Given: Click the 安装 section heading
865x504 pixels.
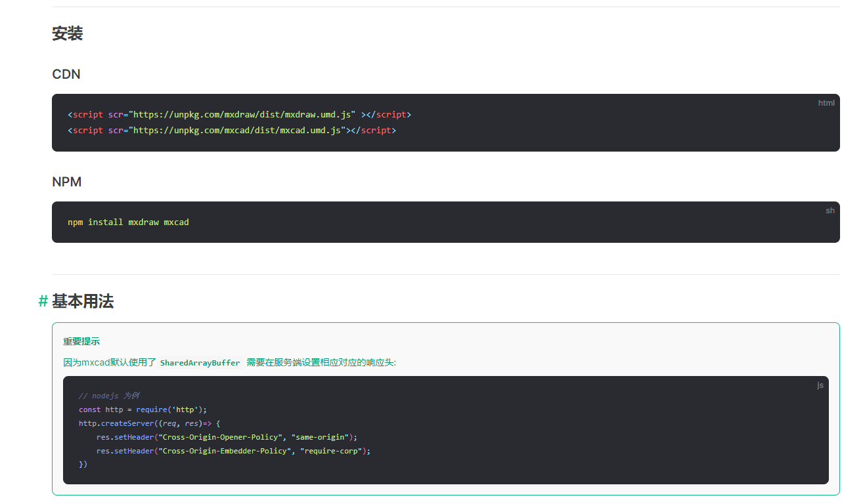Looking at the screenshot, I should 68,33.
